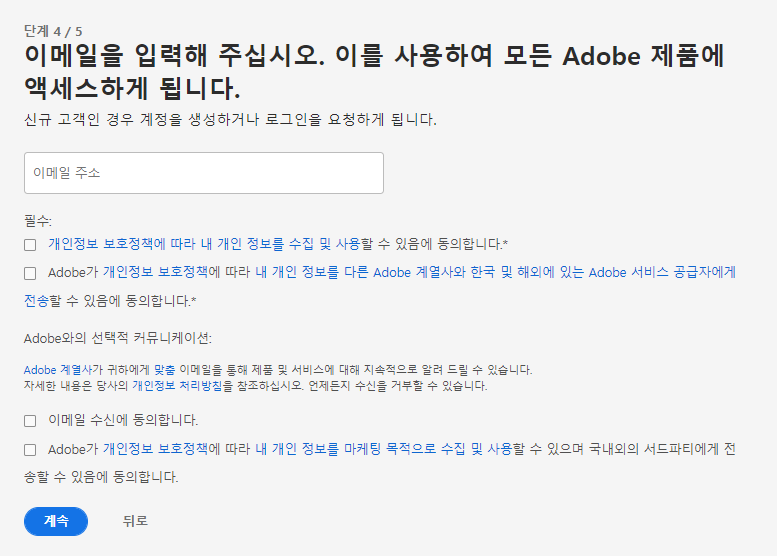
Task: Open 내 개인 정보를 다른 Adobe 계열사와 link
Action: click(x=360, y=273)
